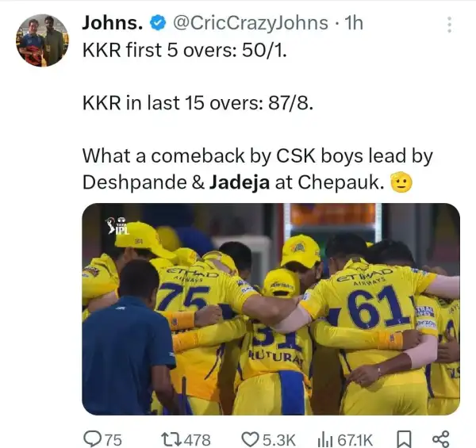Open the three-dot more options menu
Image resolution: width=476 pixels, height=448 pixels.
[x=449, y=25]
